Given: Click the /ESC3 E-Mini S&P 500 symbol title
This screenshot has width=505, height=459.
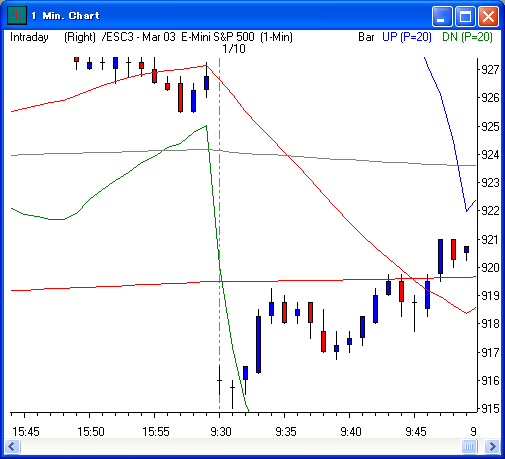Looking at the screenshot, I should tap(197, 37).
